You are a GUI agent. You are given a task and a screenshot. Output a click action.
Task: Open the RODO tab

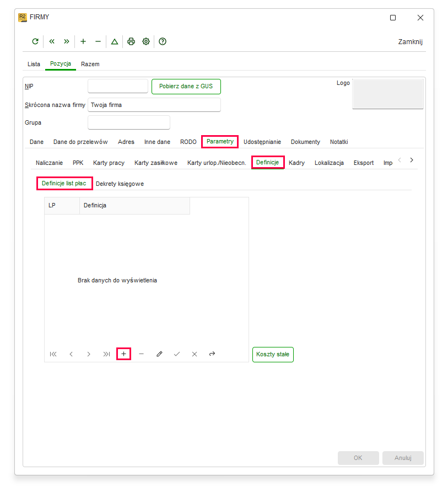(x=188, y=142)
